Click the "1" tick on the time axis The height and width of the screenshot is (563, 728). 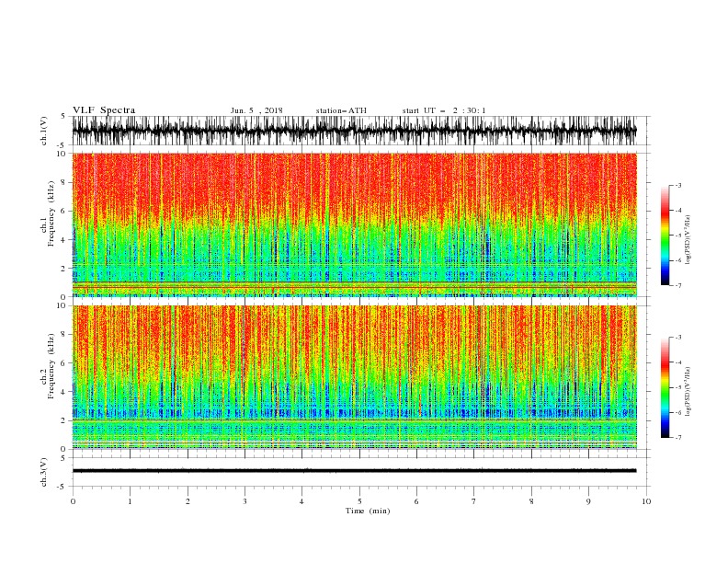coord(130,501)
